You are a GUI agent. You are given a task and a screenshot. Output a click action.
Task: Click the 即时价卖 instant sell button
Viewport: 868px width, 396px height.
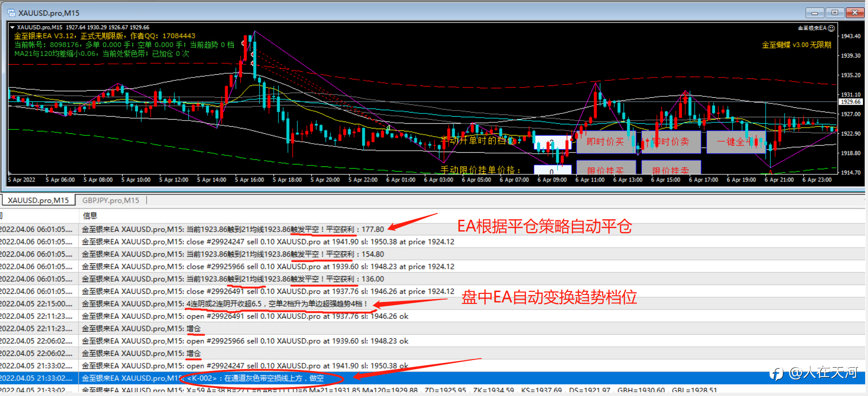pos(671,142)
